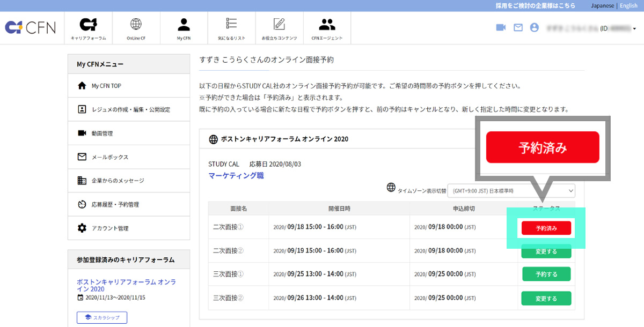The height and width of the screenshot is (327, 644).
Task: Open My CFN TOP in the sidebar
Action: 129,86
